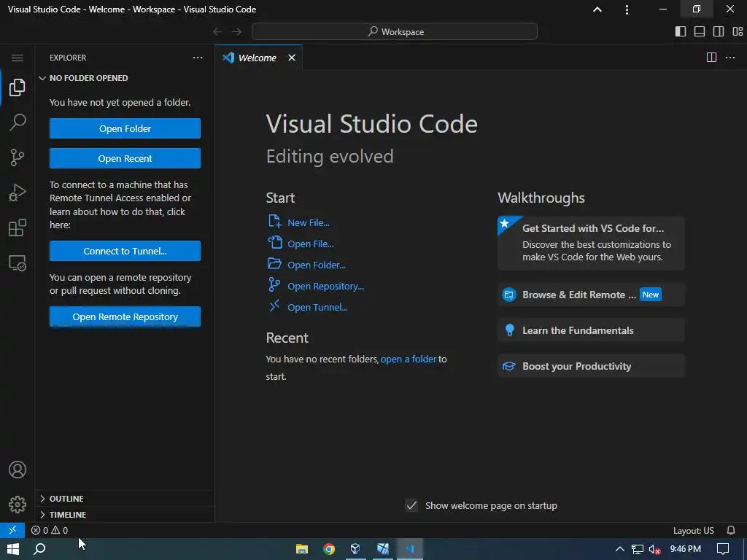This screenshot has width=747, height=560.
Task: Open the Manage gear icon
Action: (18, 505)
